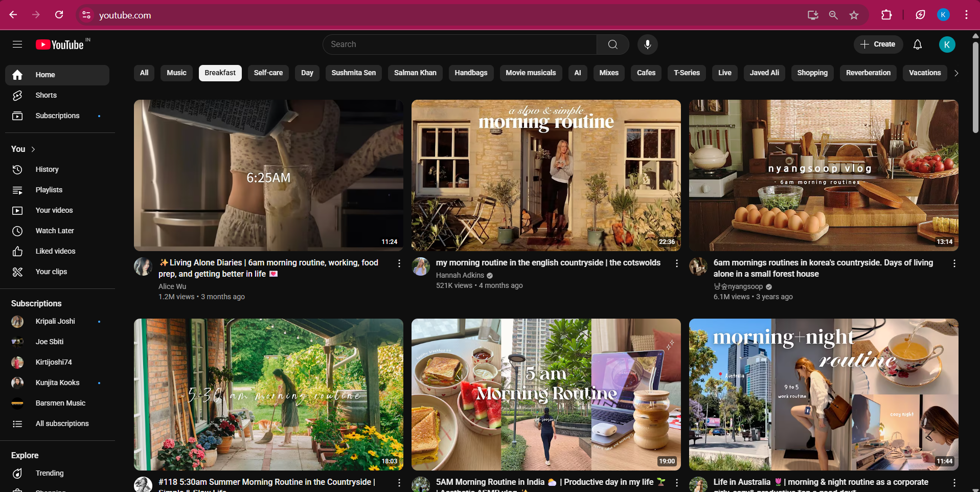Open the notifications bell
The width and height of the screenshot is (980, 492).
tap(918, 44)
